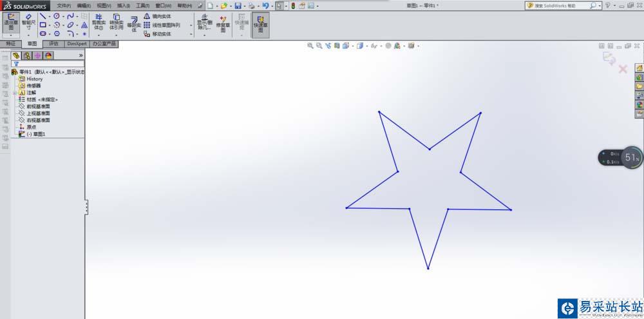
Task: Select the Smart Dimension (智能尺寸) tool
Action: pyautogui.click(x=29, y=22)
